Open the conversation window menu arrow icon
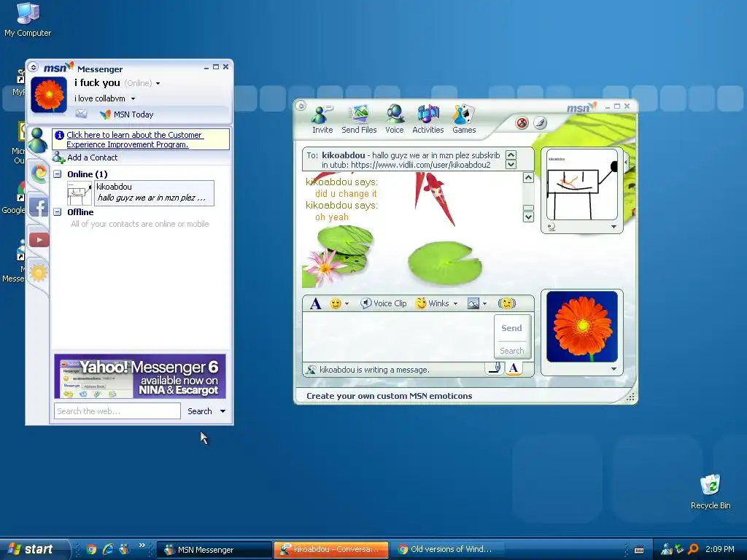 tap(301, 106)
